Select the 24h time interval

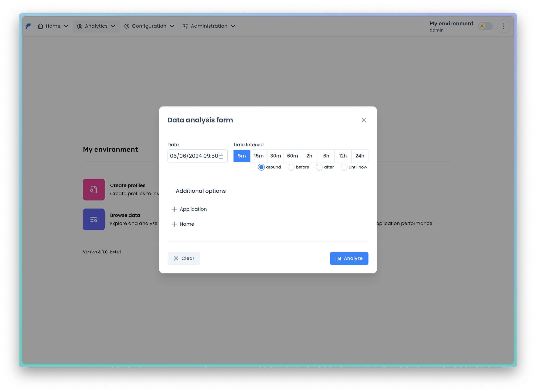(x=359, y=156)
